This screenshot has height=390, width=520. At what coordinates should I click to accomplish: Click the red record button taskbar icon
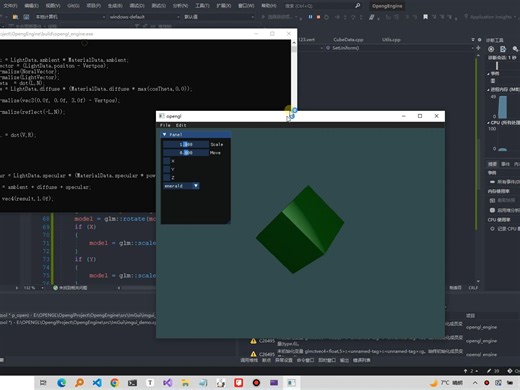(x=256, y=383)
